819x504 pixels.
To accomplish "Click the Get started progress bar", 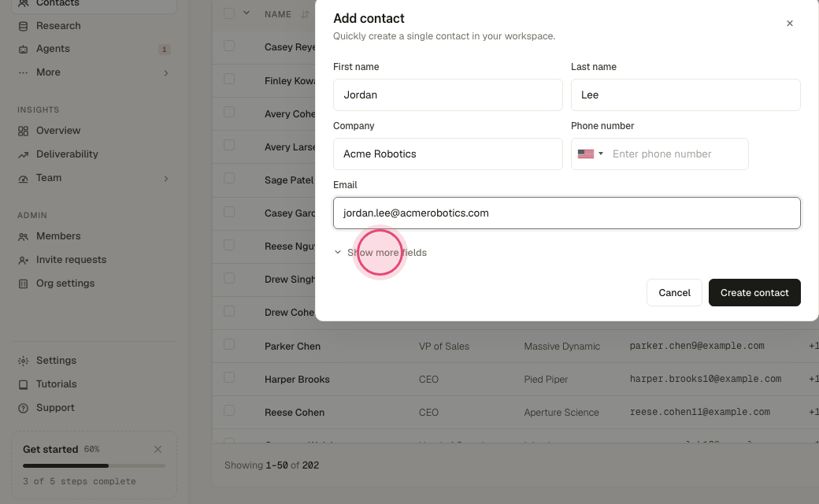I will (x=94, y=465).
